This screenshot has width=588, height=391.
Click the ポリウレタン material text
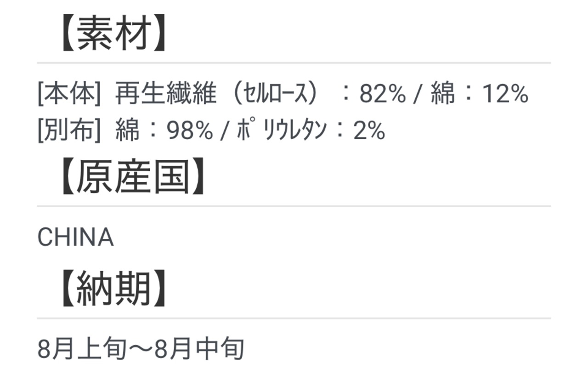(282, 131)
